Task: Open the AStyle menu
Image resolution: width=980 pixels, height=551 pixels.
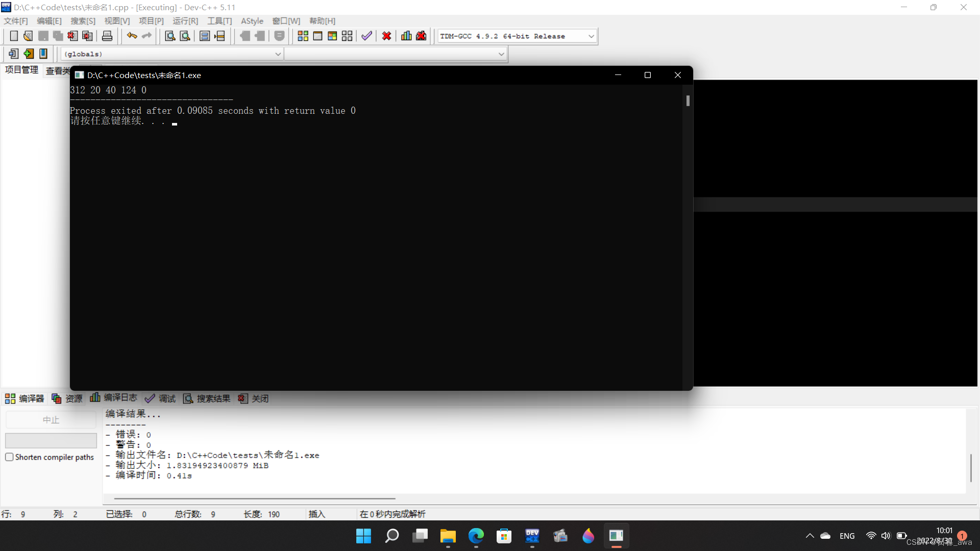Action: pos(252,21)
